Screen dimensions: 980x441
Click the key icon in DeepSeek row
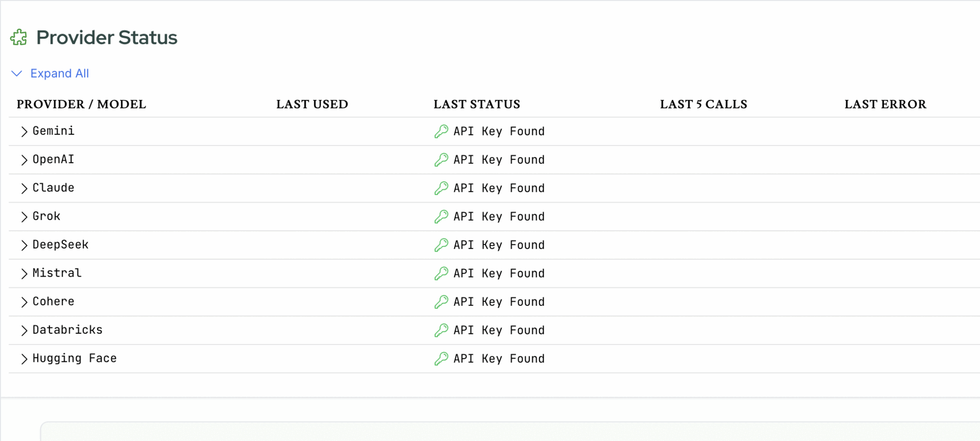coord(442,245)
